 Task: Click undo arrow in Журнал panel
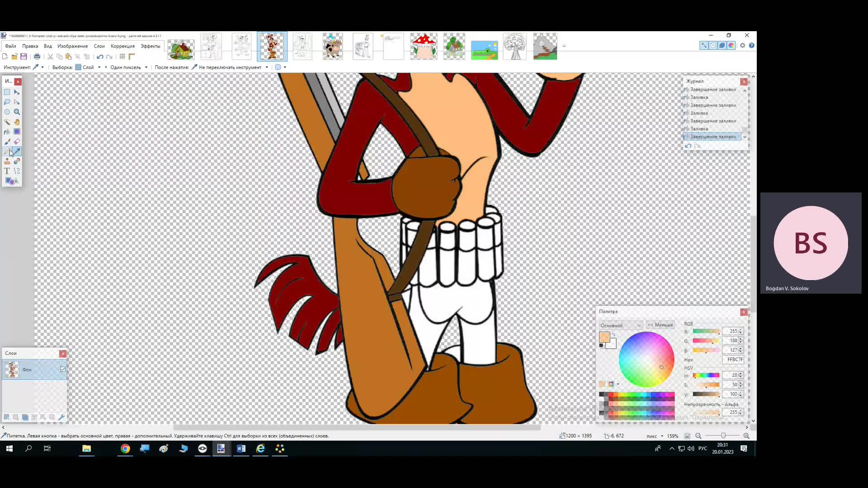tap(688, 145)
